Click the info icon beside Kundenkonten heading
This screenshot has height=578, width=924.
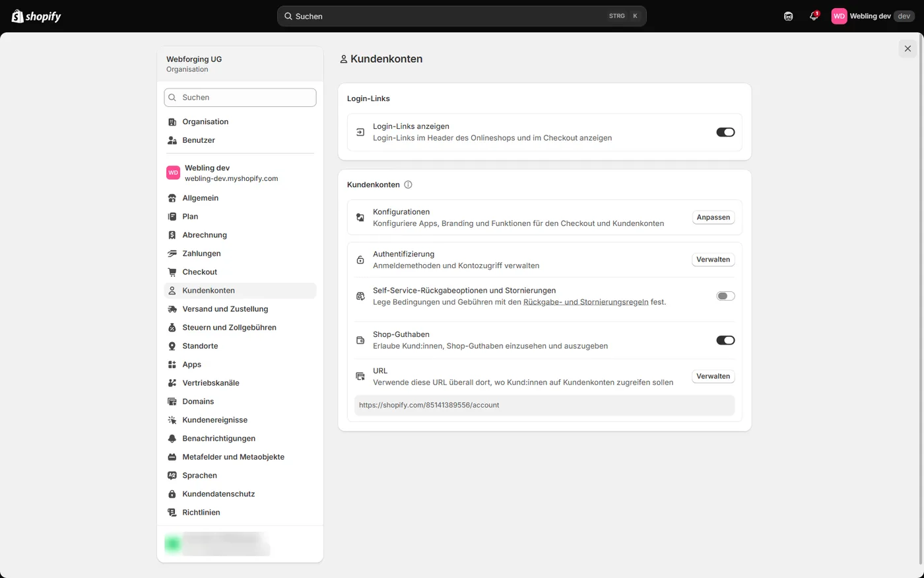click(408, 185)
